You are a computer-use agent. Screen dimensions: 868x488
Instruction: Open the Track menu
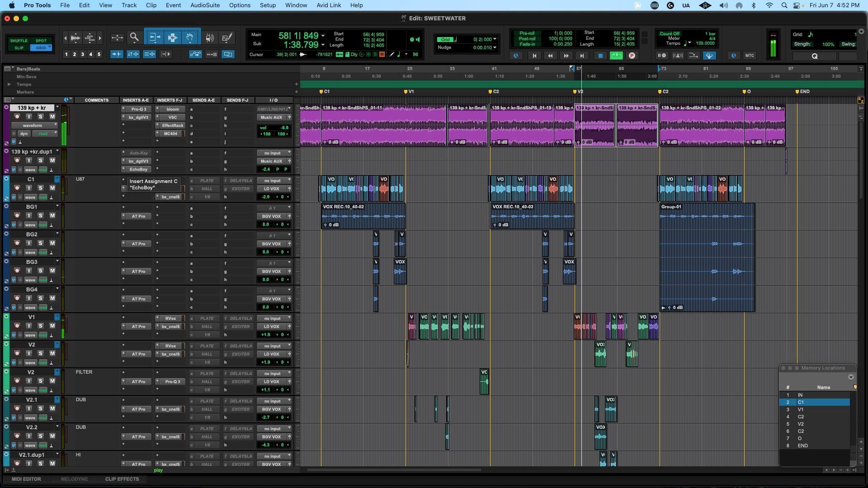pos(129,5)
